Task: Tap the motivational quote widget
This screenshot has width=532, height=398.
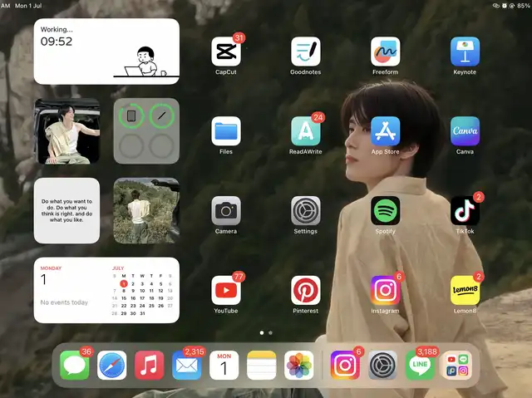Action: tap(66, 210)
